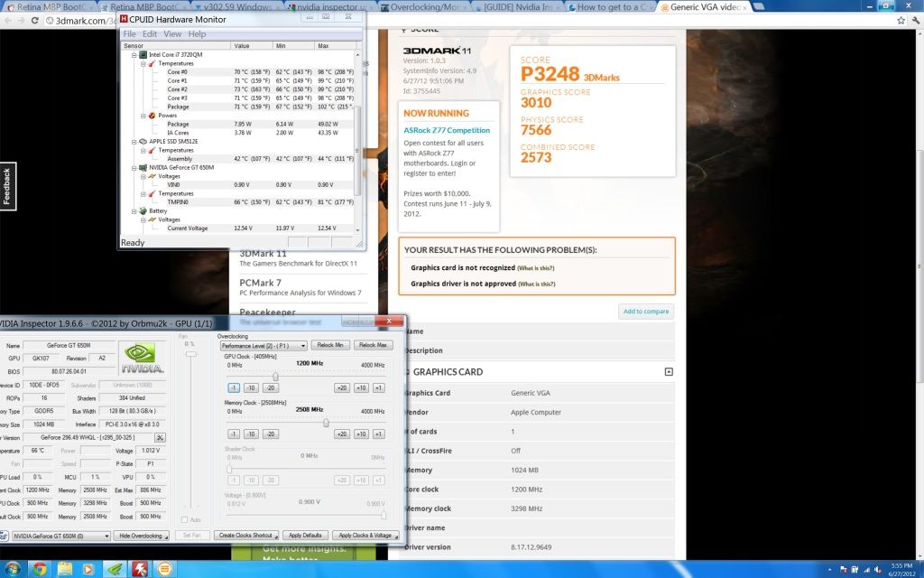The height and width of the screenshot is (578, 924).
Task: Click the Relock Min button
Action: (x=330, y=345)
